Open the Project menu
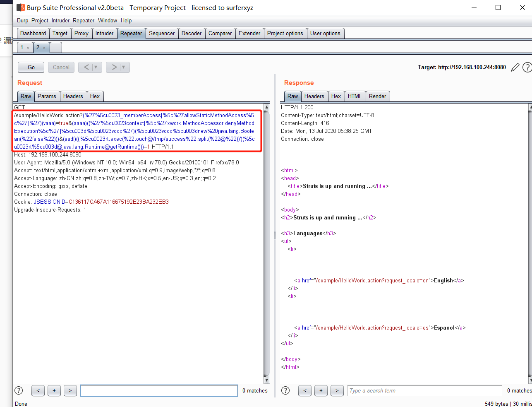This screenshot has width=532, height=407. (x=40, y=20)
